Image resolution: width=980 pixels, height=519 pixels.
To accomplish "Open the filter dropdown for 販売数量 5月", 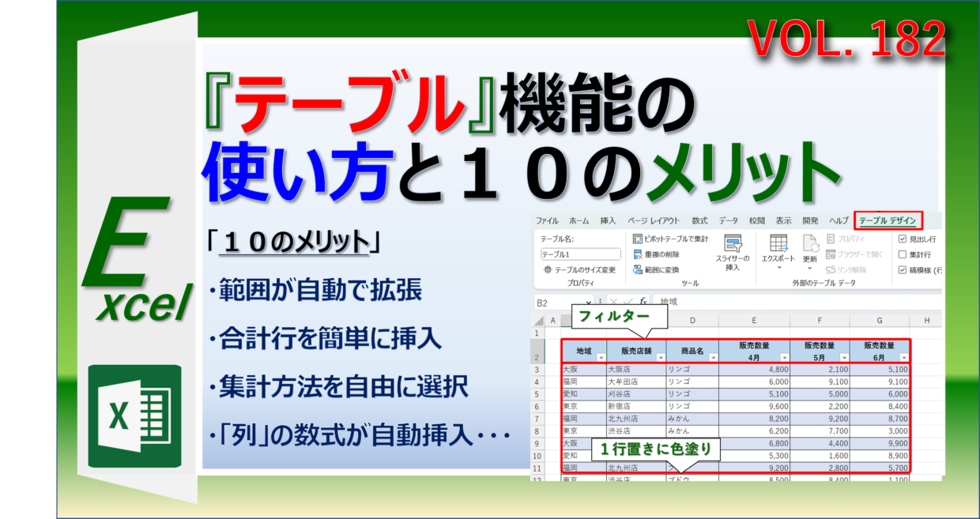I will coord(843,357).
